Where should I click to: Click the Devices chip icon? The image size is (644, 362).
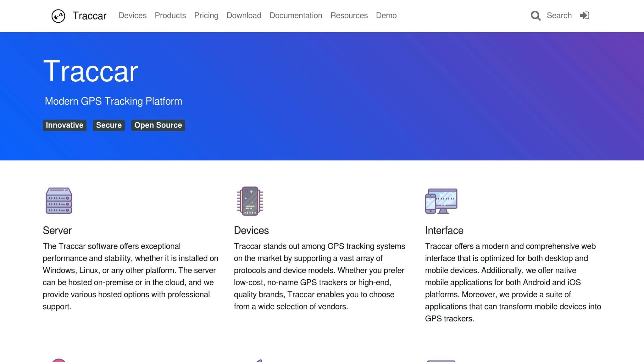(250, 201)
